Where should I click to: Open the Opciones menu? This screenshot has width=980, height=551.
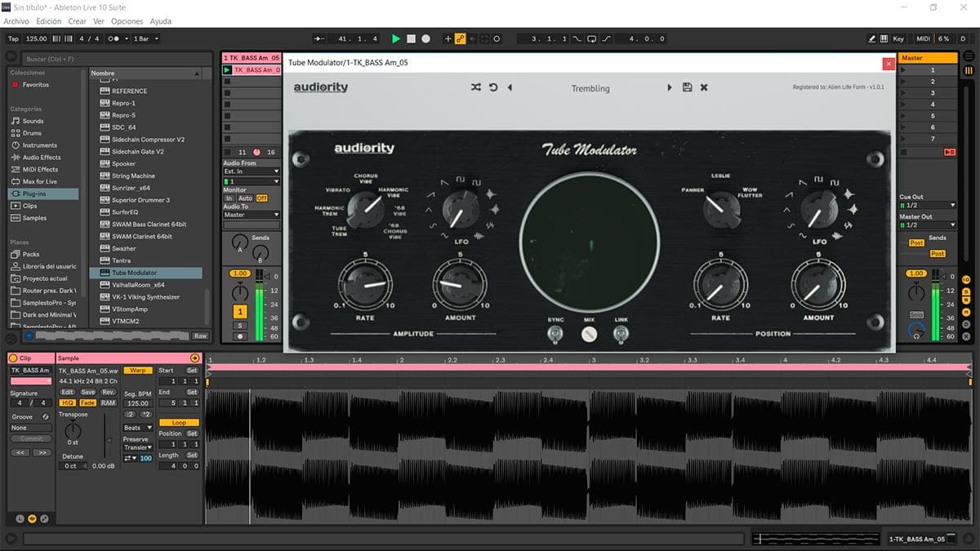pyautogui.click(x=127, y=21)
